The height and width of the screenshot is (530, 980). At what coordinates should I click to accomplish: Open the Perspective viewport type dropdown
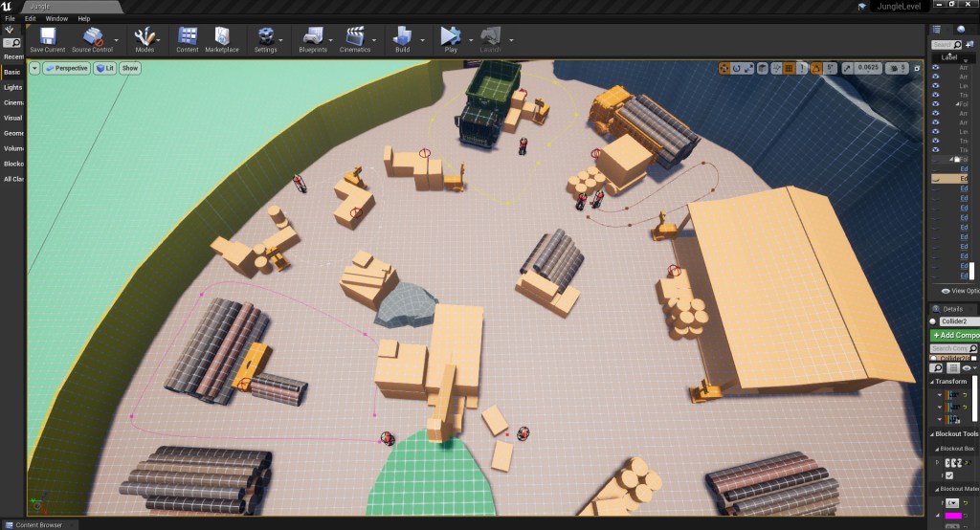click(x=65, y=68)
